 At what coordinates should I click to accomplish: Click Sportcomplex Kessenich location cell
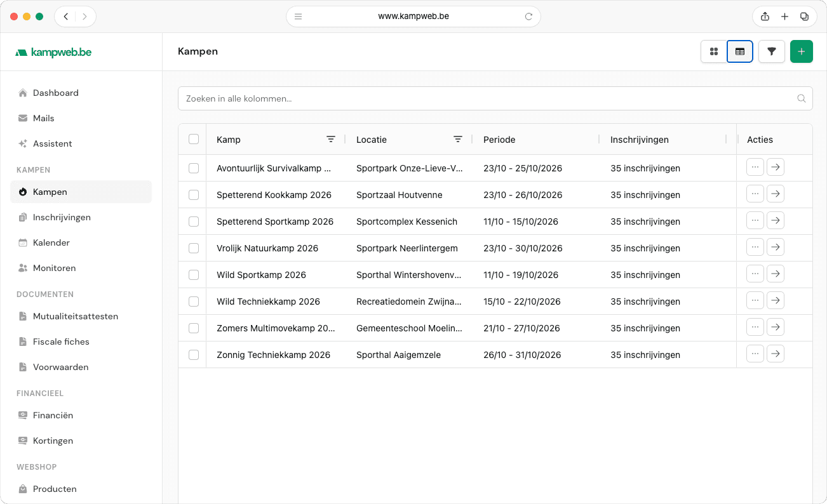coord(407,222)
